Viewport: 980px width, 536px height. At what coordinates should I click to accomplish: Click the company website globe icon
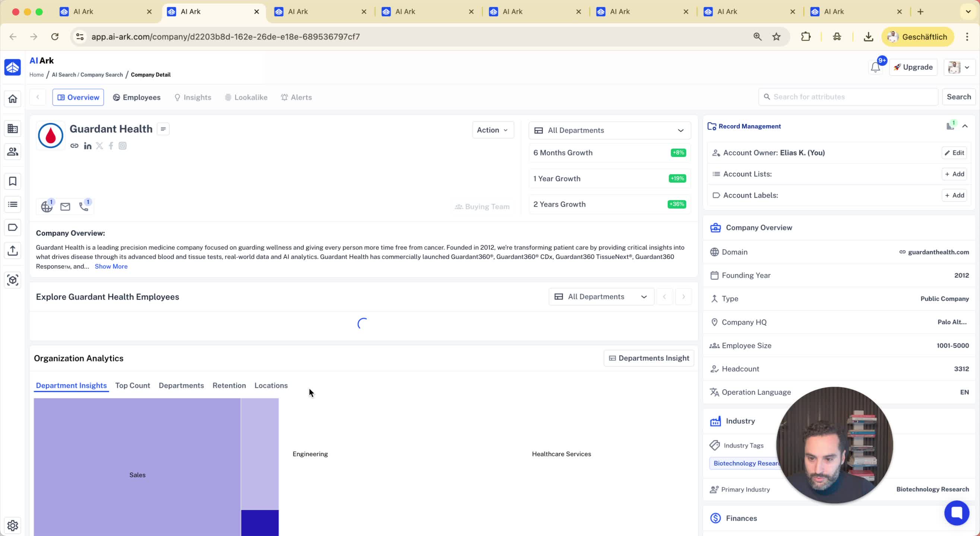[x=47, y=207]
